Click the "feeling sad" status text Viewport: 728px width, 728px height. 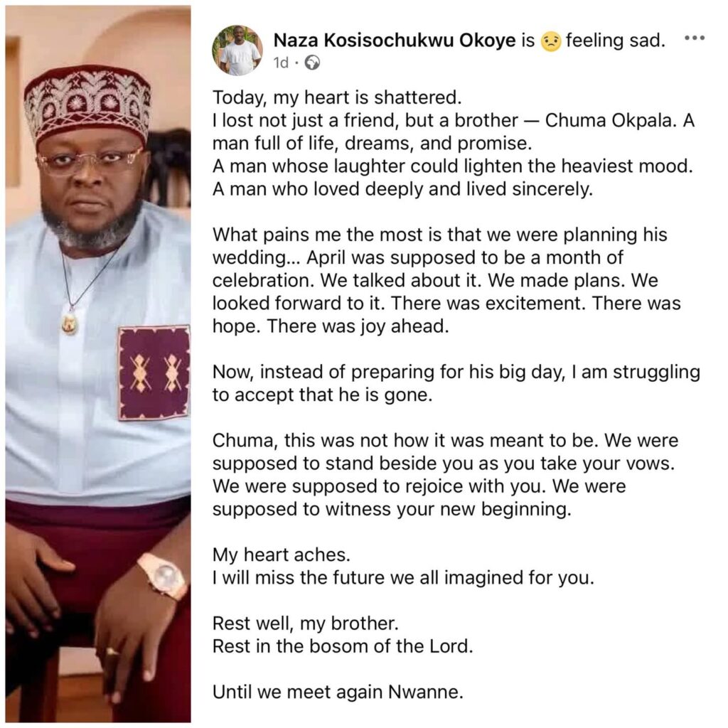[616, 41]
